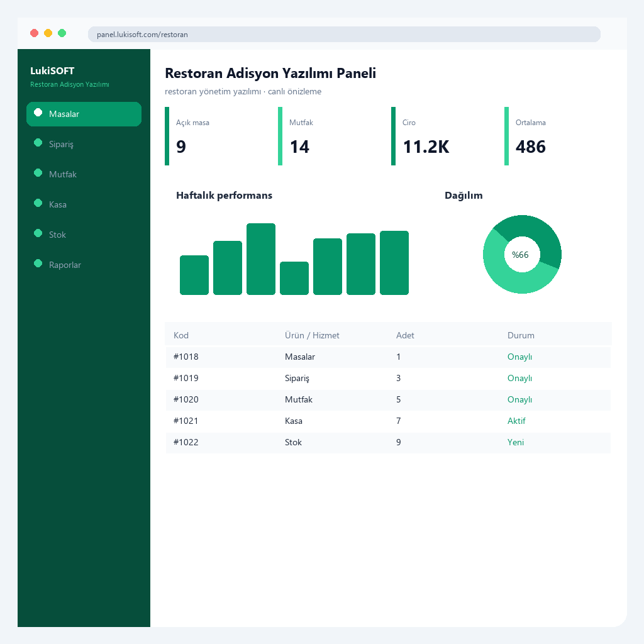This screenshot has height=644, width=644.
Task: Click the LukiSOFT logo title
Action: (x=52, y=71)
